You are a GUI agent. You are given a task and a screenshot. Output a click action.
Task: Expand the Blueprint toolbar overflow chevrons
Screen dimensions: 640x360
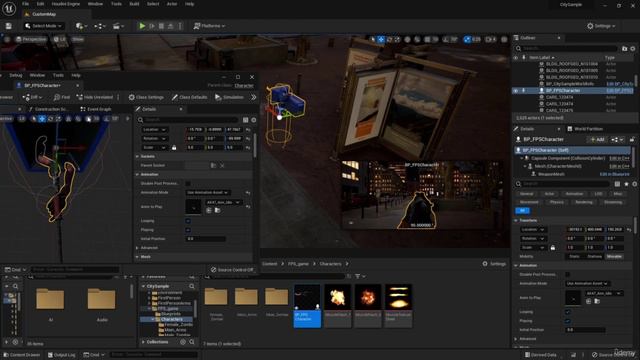click(253, 97)
